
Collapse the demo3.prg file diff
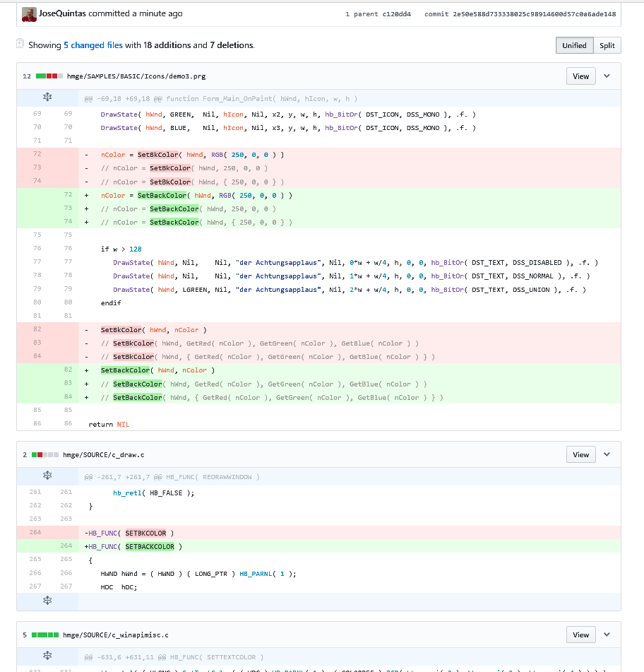607,76
